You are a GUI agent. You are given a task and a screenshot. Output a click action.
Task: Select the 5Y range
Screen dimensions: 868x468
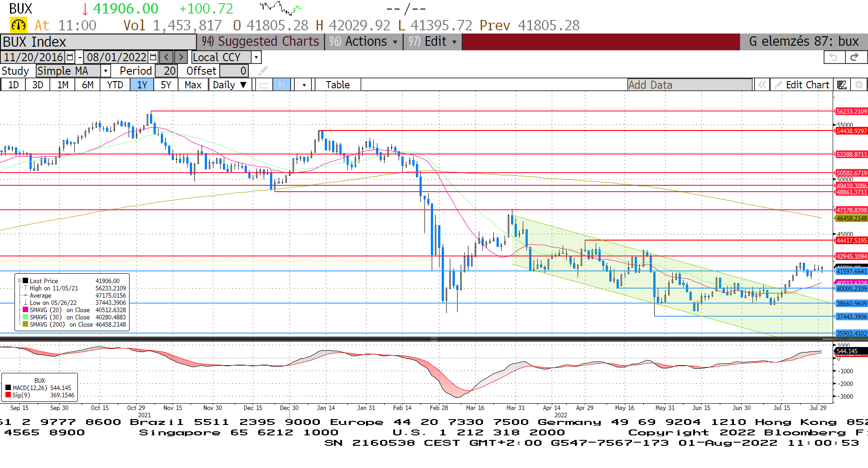pos(166,85)
